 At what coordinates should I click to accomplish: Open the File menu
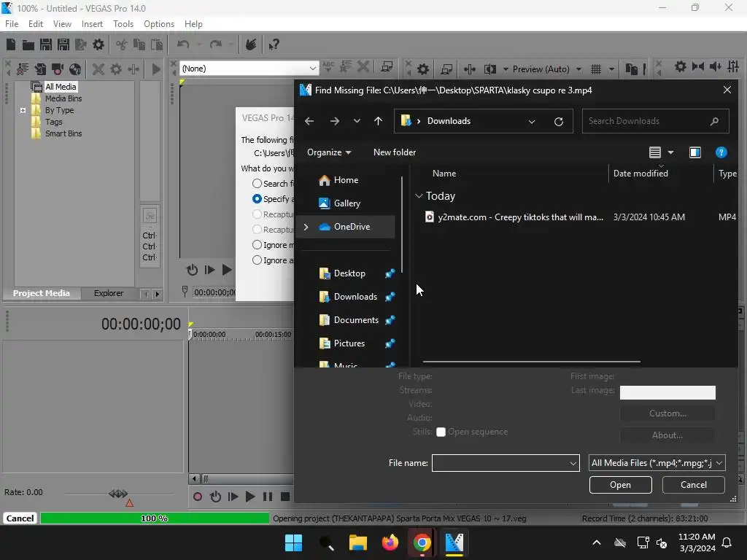coord(12,24)
